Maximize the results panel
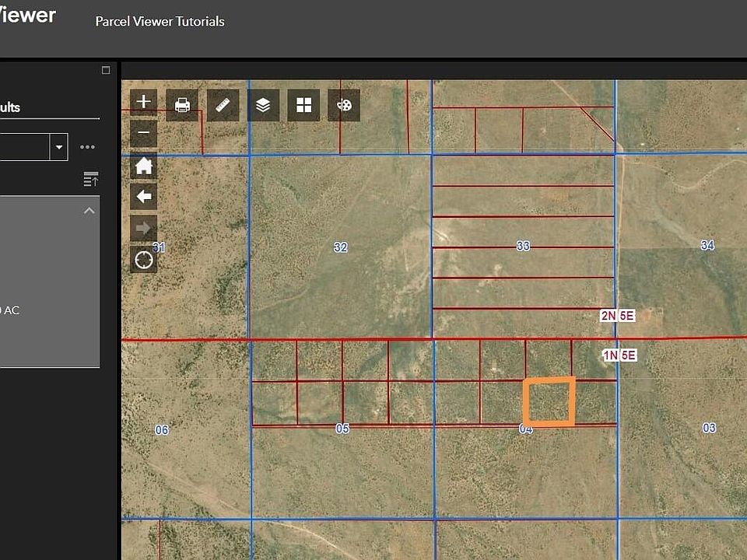This screenshot has height=560, width=747. (x=106, y=71)
